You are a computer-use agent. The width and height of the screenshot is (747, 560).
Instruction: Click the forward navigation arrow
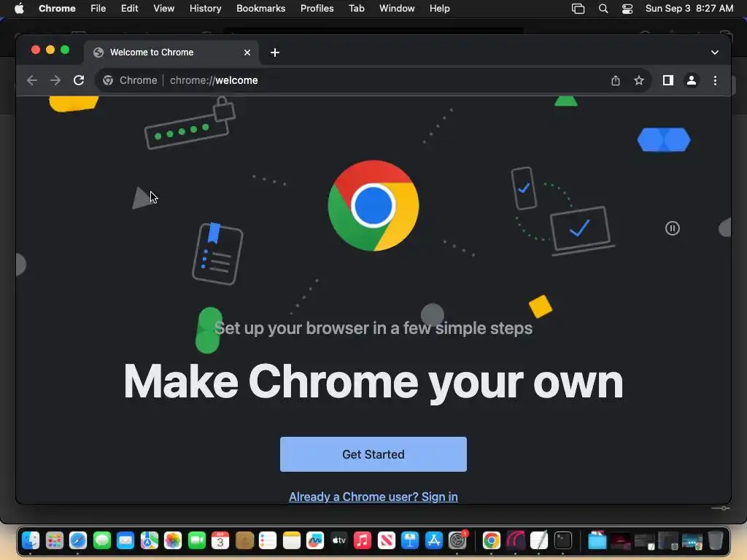tap(55, 80)
